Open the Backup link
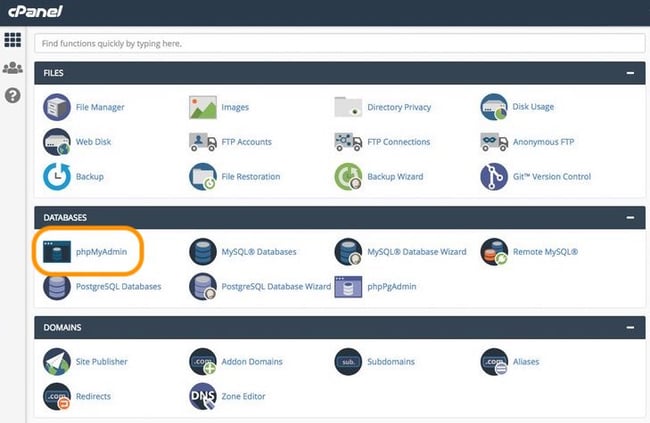This screenshot has width=650, height=423. pos(90,177)
